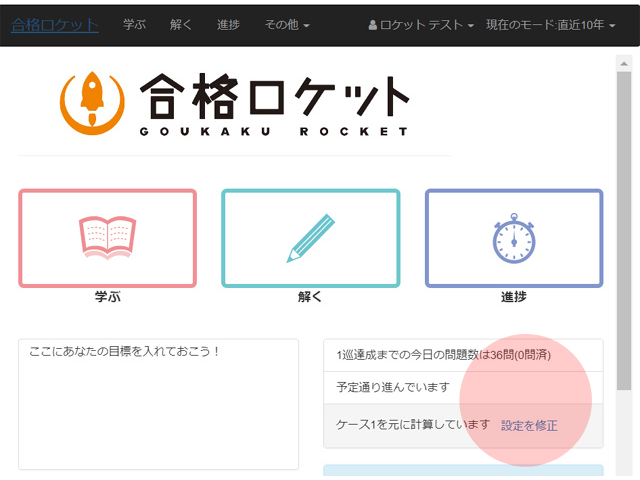Open the ロケット テスト user dropdown
Image resolution: width=640 pixels, height=480 pixels.
click(x=421, y=25)
